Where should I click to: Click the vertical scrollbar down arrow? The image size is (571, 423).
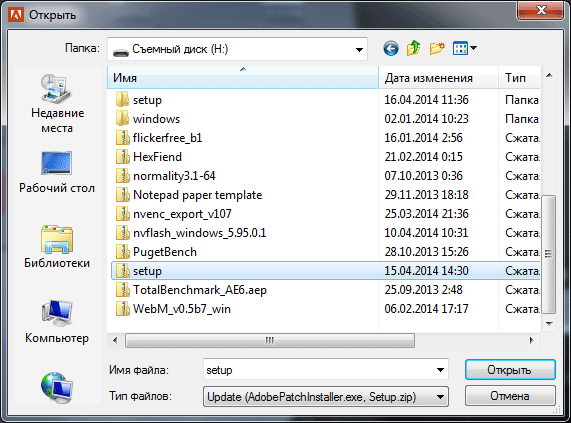pos(549,324)
